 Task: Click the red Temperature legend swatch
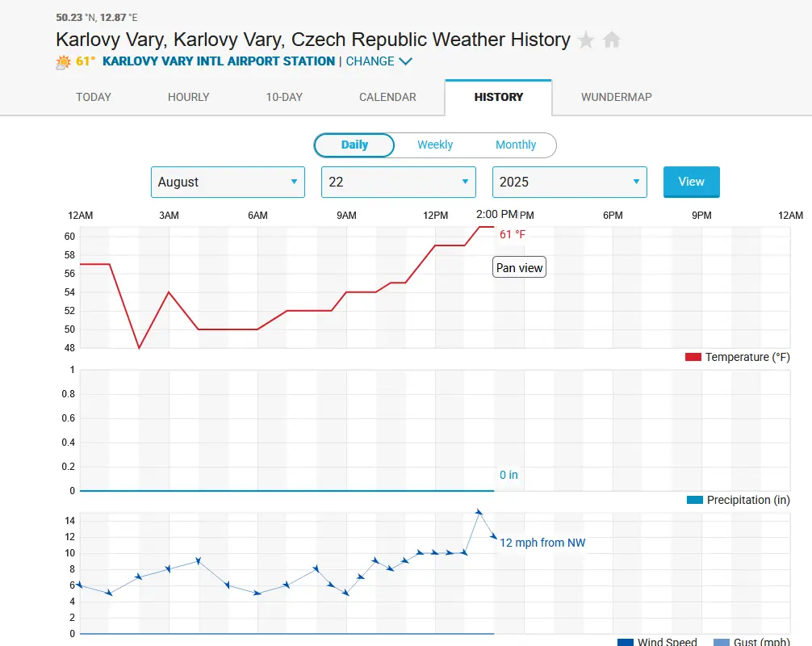693,357
